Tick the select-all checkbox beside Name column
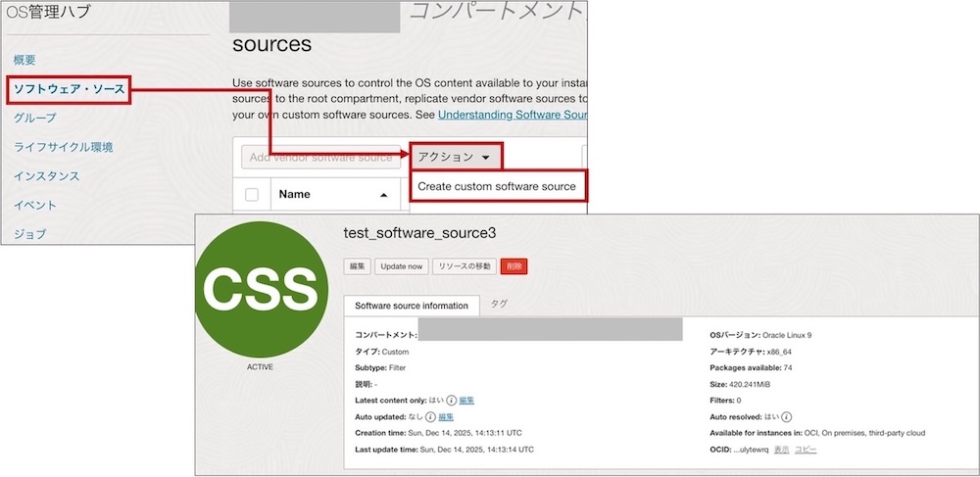The image size is (980, 477). point(252,194)
